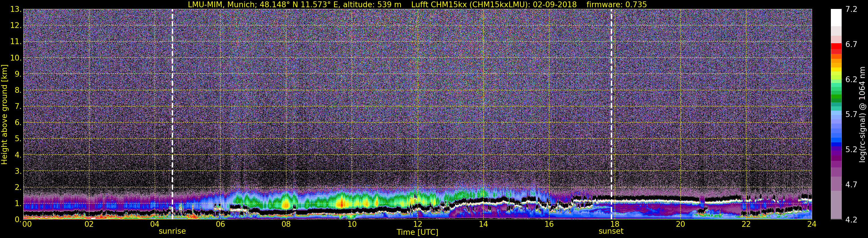Screen dimensions: 868x238
Task: Click the colorbar value "6.7"
Action: (x=851, y=44)
